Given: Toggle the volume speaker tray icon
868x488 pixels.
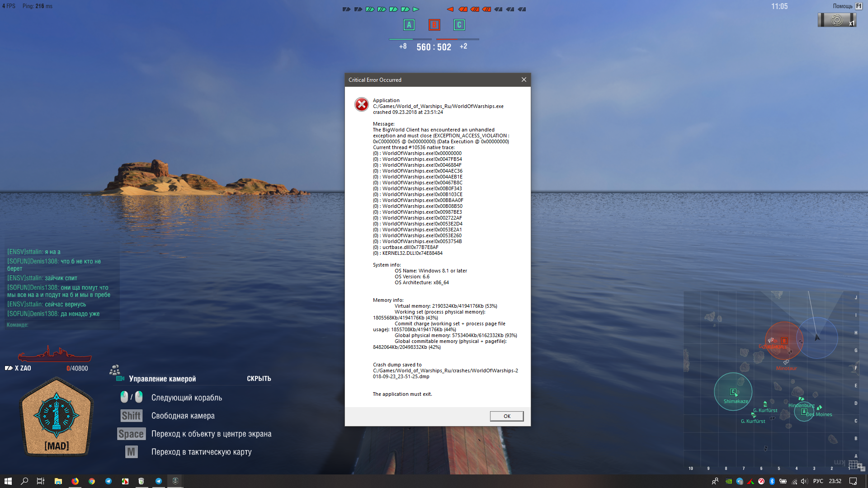Looking at the screenshot, I should [x=804, y=481].
